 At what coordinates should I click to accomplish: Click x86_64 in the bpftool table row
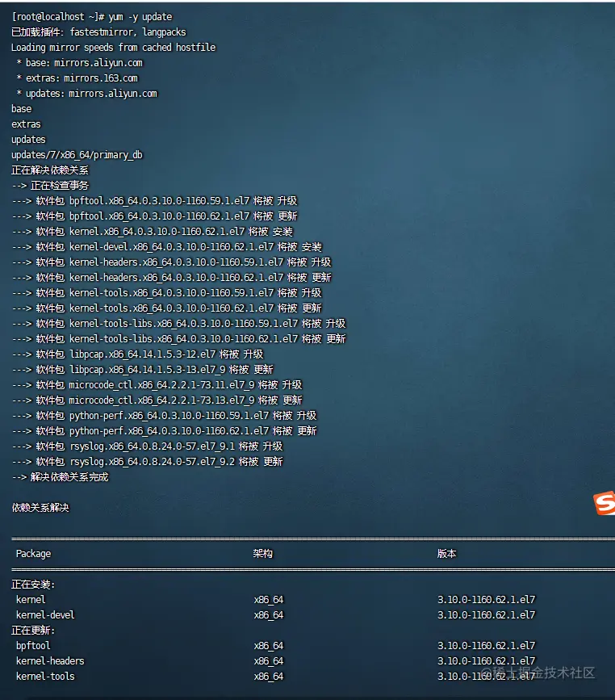pyautogui.click(x=269, y=646)
